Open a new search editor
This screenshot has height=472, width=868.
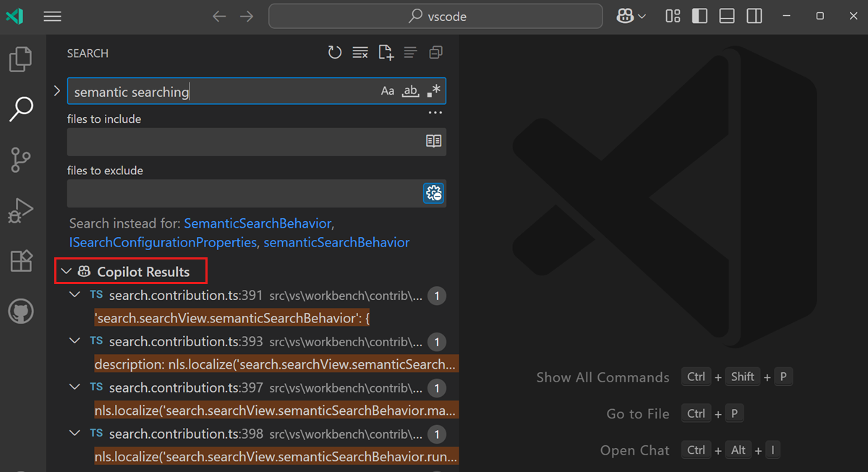click(386, 53)
